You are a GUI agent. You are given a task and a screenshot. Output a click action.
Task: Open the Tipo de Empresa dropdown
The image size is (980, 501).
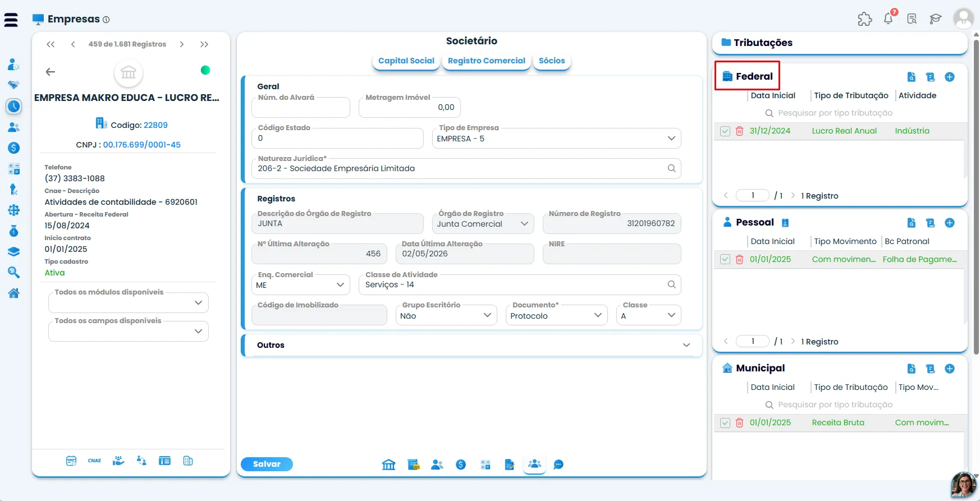pyautogui.click(x=556, y=139)
